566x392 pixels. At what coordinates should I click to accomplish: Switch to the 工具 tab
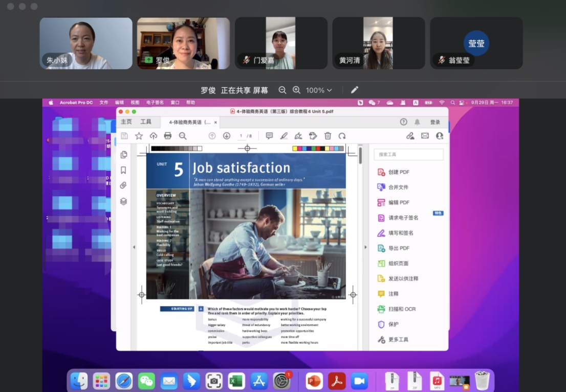coord(146,122)
